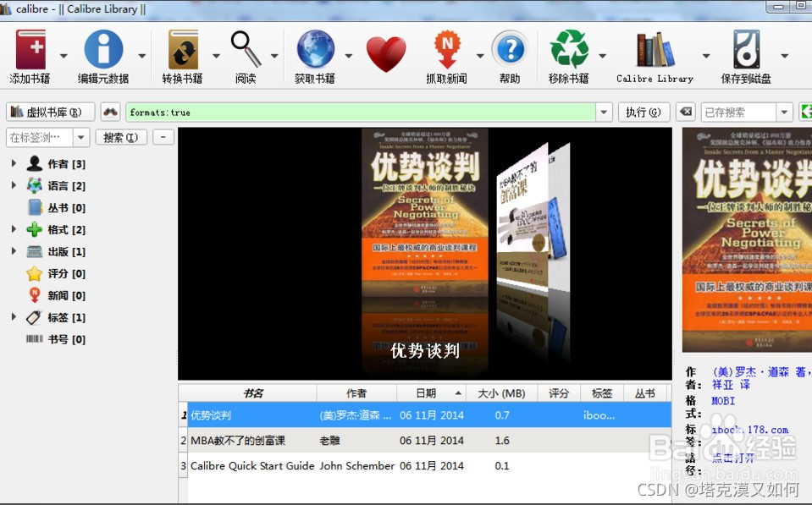Expand the 格式 tree node arrow
The image size is (812, 505).
coord(14,228)
